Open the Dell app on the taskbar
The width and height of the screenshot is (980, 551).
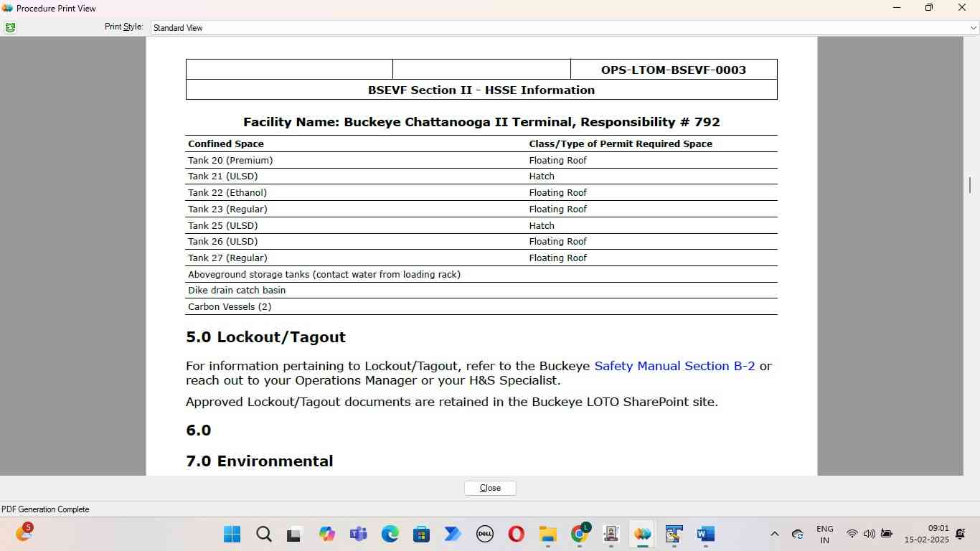[x=484, y=534]
